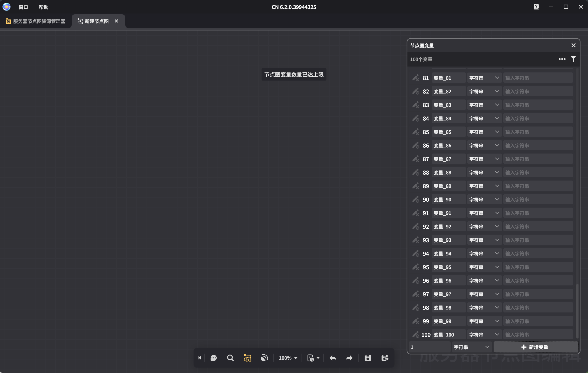The width and height of the screenshot is (588, 373).
Task: Toggle the edit-lock icon for variable 85
Action: [416, 132]
